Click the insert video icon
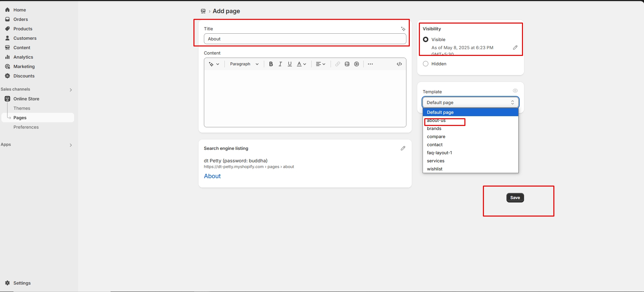 [357, 64]
